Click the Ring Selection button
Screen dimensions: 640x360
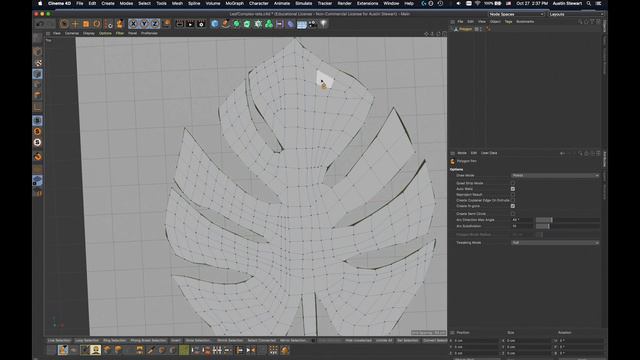[114, 340]
